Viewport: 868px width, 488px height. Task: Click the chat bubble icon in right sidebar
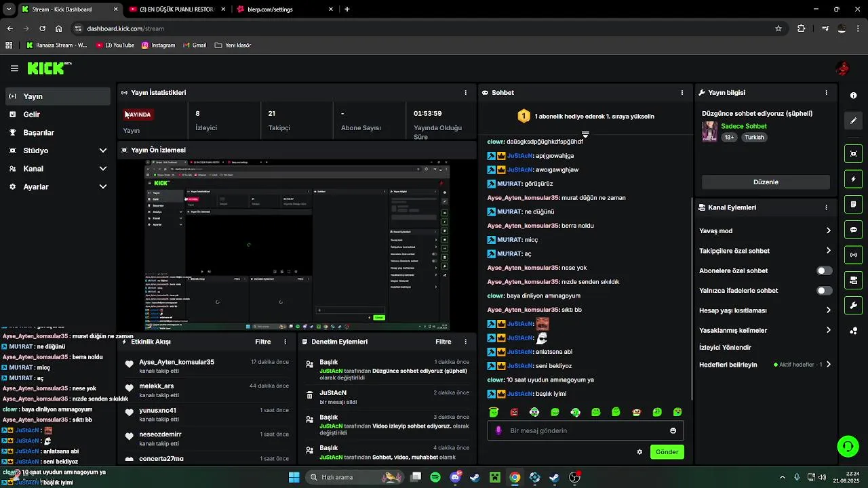(x=854, y=230)
